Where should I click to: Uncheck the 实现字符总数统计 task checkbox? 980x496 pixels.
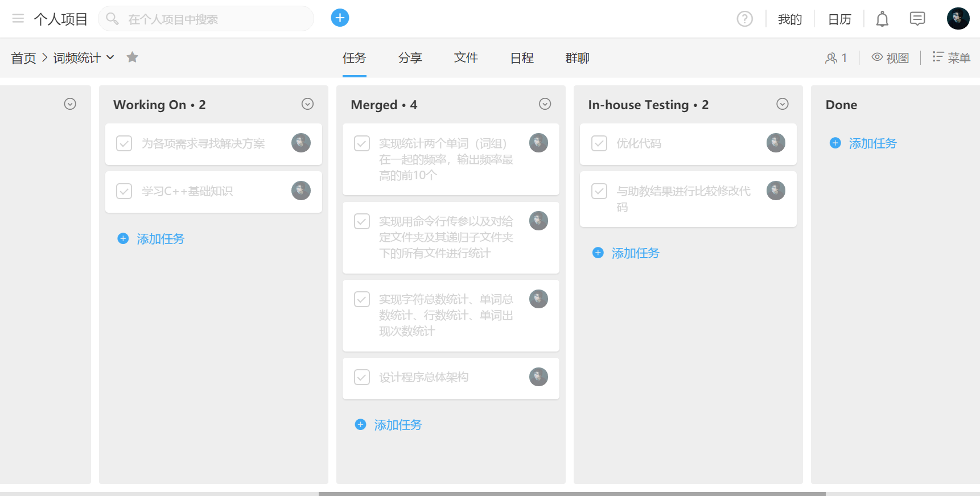click(362, 299)
